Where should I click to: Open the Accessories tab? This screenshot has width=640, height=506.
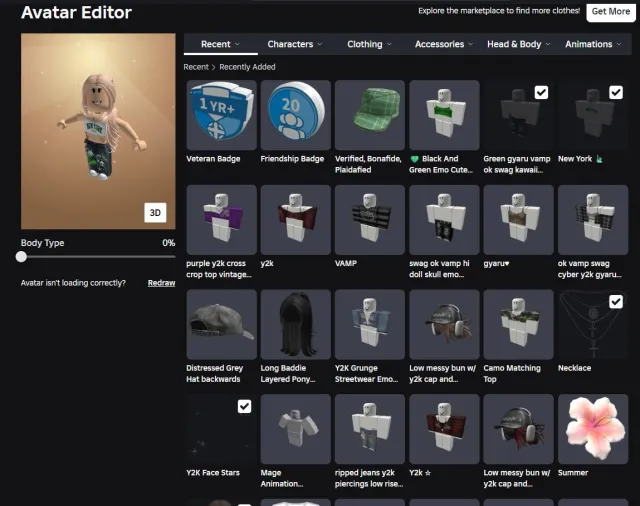coord(444,44)
